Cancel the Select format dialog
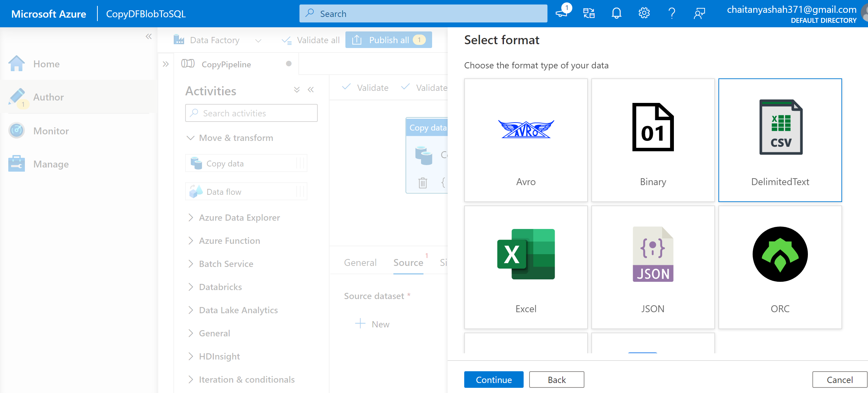Screen dimensions: 868x393 [x=839, y=380]
